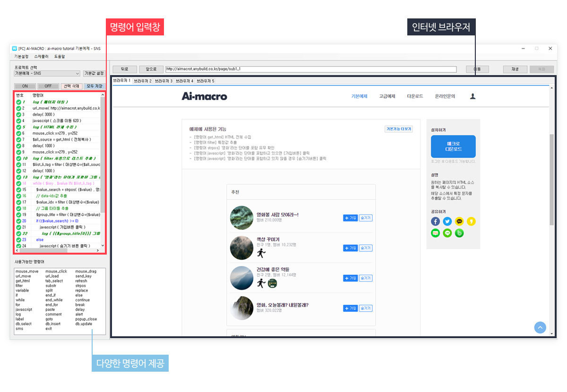Click the URL address input field
The image size is (567, 392).
(x=311, y=69)
